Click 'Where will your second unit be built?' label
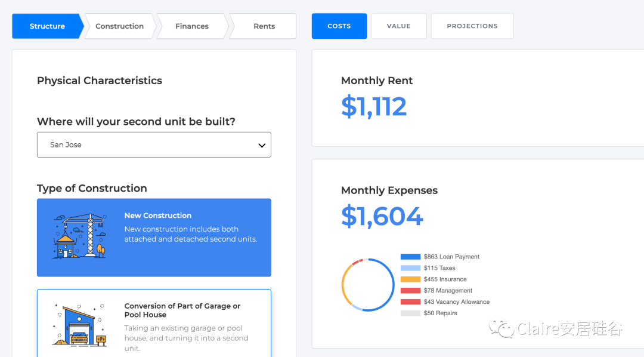Image resolution: width=644 pixels, height=357 pixels. tap(136, 122)
